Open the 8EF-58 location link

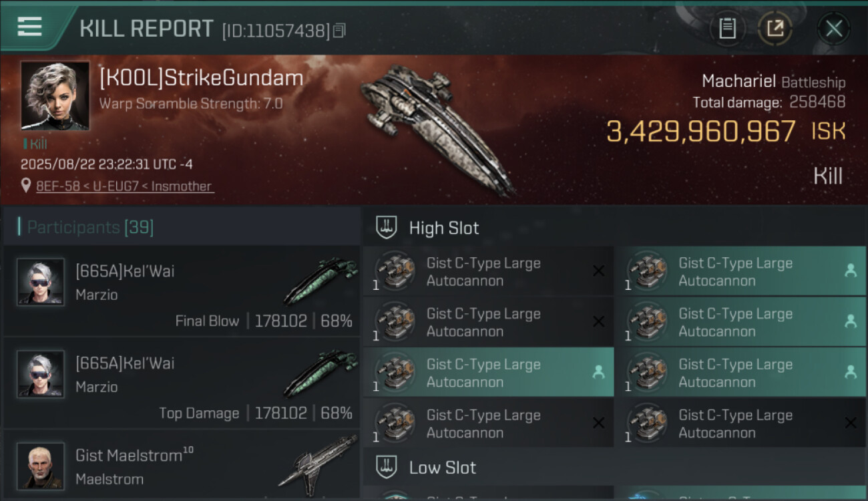(x=125, y=186)
